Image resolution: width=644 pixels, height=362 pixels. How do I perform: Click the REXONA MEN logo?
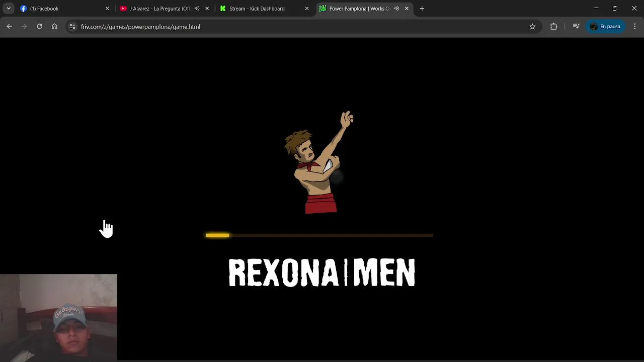tap(322, 273)
